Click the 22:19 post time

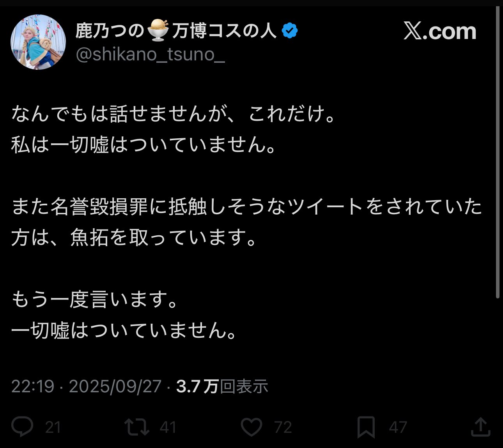[x=32, y=386]
